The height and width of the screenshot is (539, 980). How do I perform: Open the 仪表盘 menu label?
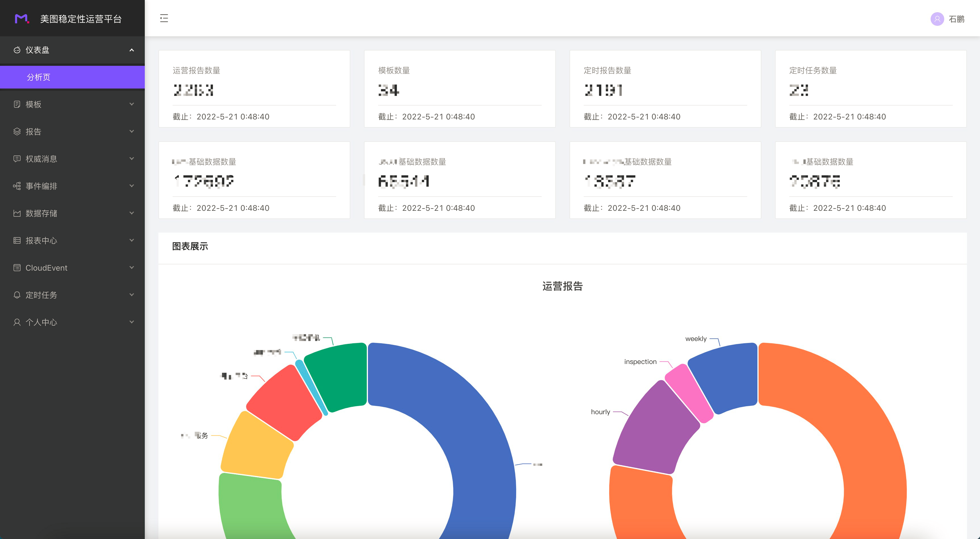[x=37, y=50]
